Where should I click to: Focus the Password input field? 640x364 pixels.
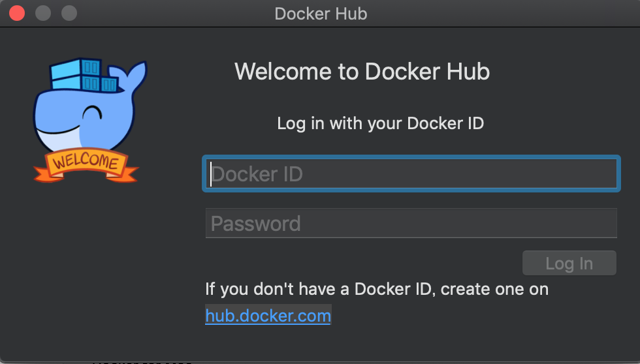pos(411,223)
